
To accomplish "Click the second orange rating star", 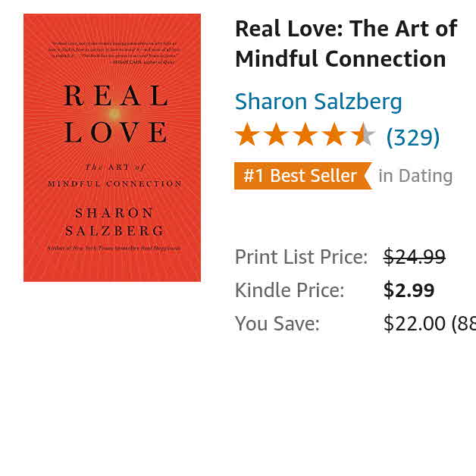I will click(x=276, y=136).
